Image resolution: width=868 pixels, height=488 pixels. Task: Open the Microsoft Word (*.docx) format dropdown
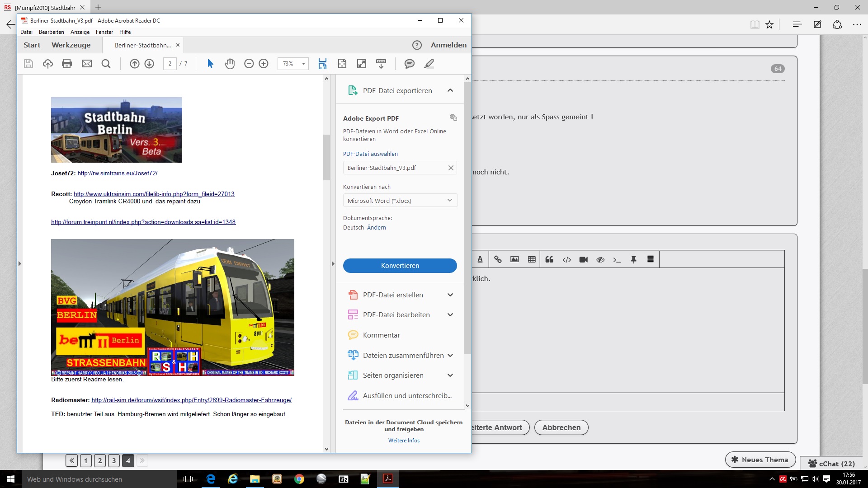point(400,201)
